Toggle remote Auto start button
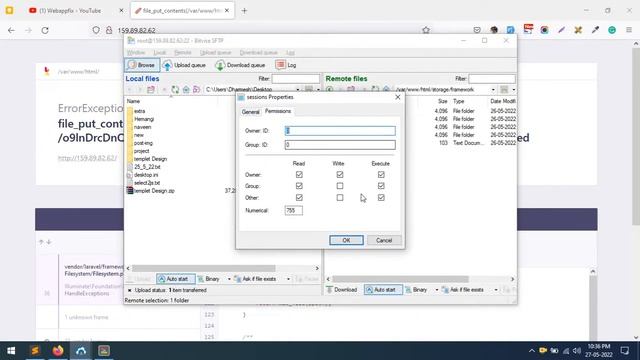Image resolution: width=640 pixels, height=360 pixels. point(383,289)
